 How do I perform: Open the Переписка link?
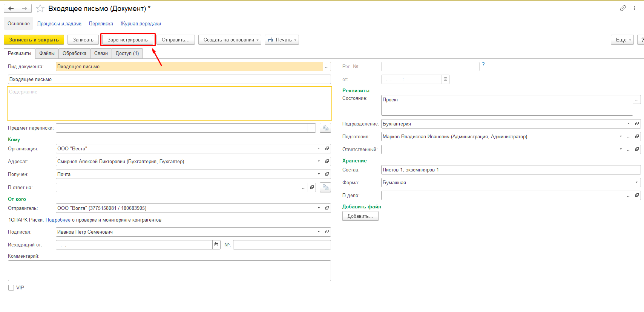pos(101,23)
